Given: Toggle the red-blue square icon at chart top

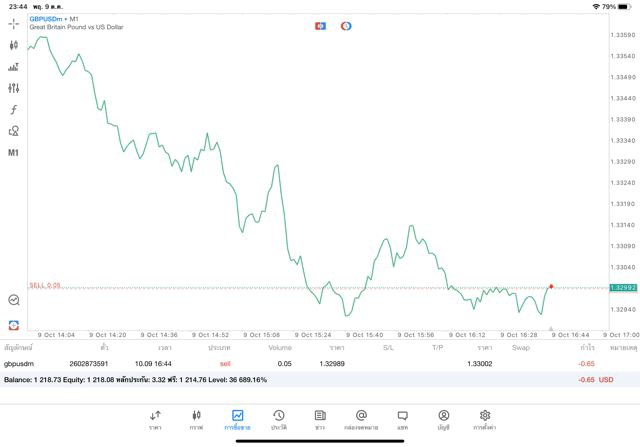Looking at the screenshot, I should click(x=320, y=26).
